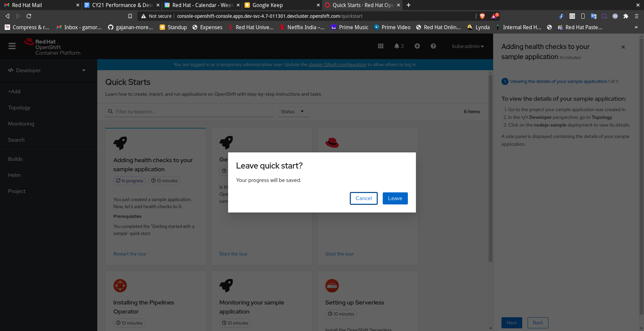
Task: Switch to the Red Hat Calendar browser tab
Action: pyautogui.click(x=202, y=5)
